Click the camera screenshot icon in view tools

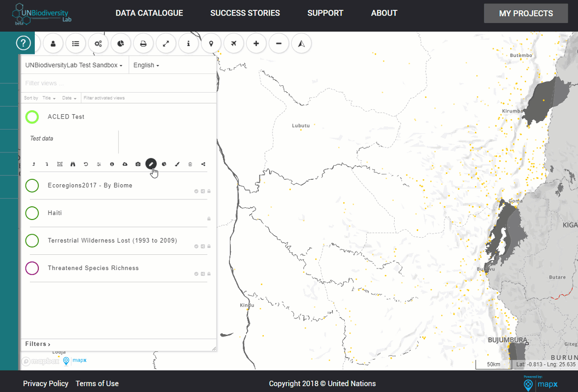(138, 164)
